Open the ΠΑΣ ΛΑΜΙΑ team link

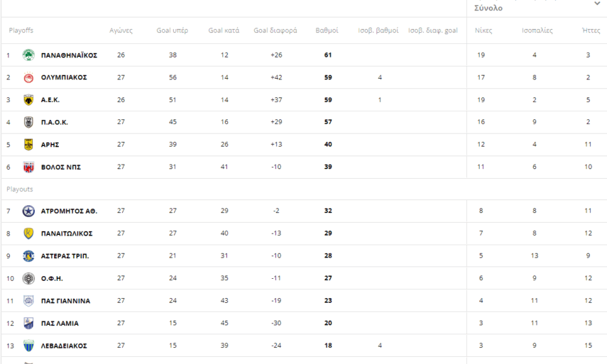pos(60,324)
